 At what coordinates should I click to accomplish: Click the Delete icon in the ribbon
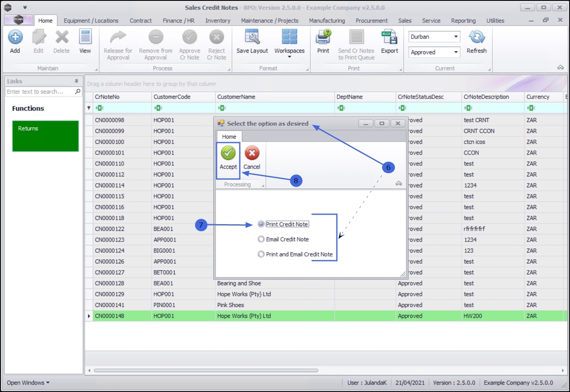[x=62, y=37]
